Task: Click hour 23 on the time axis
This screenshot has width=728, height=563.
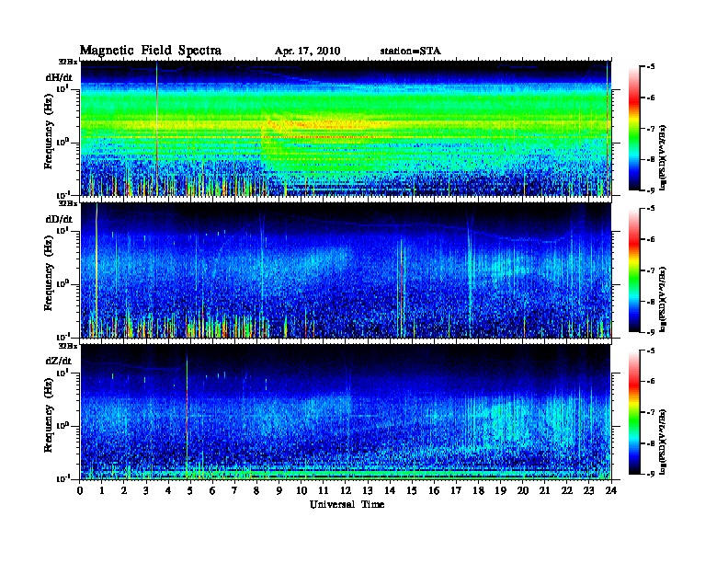Action: point(588,491)
